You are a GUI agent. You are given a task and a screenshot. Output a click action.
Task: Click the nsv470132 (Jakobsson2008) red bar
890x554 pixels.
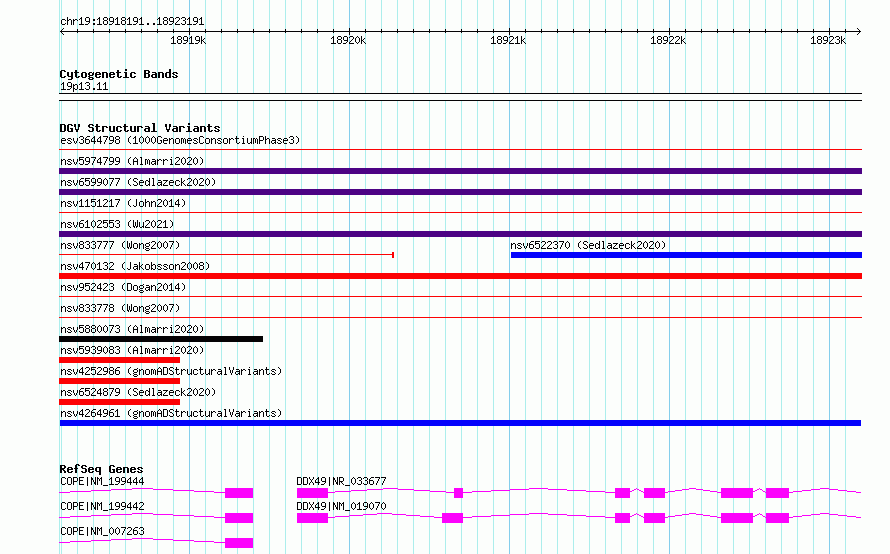point(460,276)
